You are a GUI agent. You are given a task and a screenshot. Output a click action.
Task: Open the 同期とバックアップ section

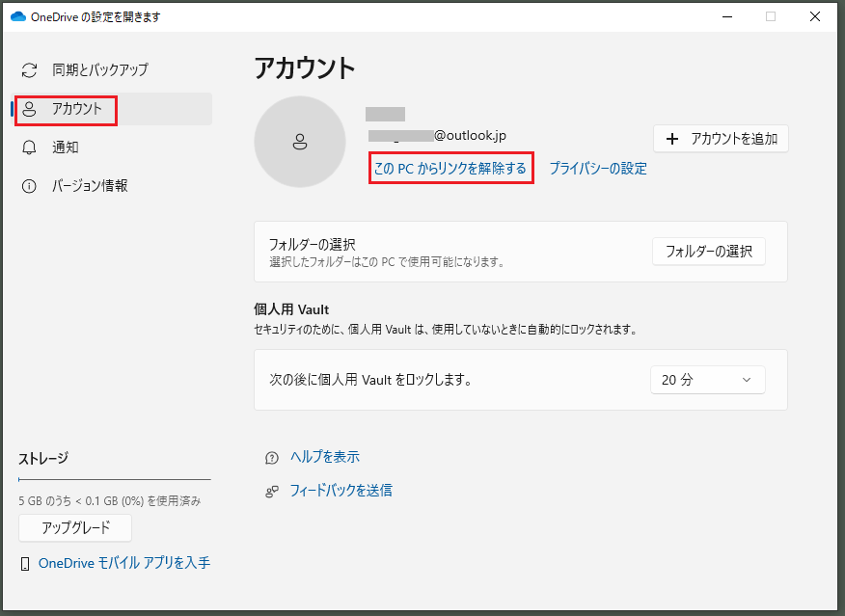(x=112, y=70)
